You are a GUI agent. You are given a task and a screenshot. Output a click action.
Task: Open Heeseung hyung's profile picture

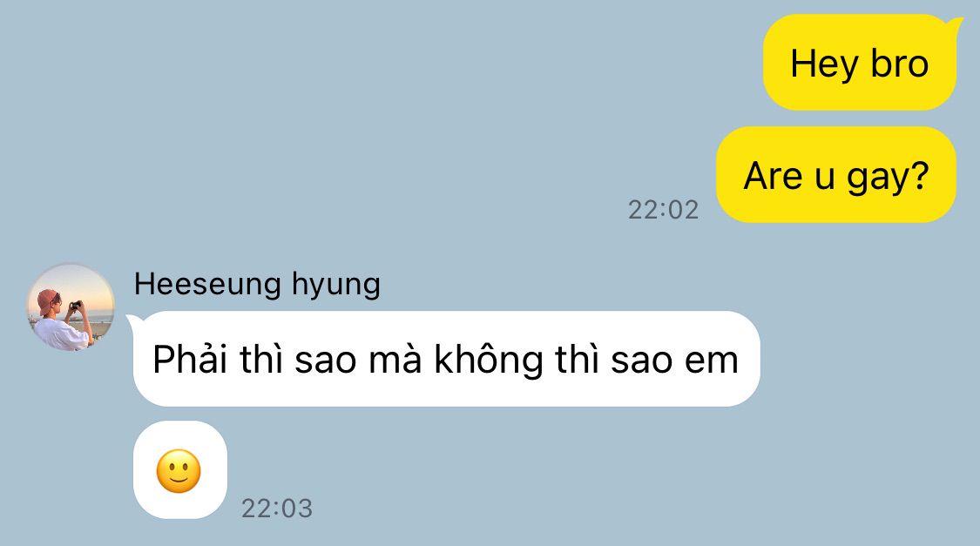pos(71,307)
